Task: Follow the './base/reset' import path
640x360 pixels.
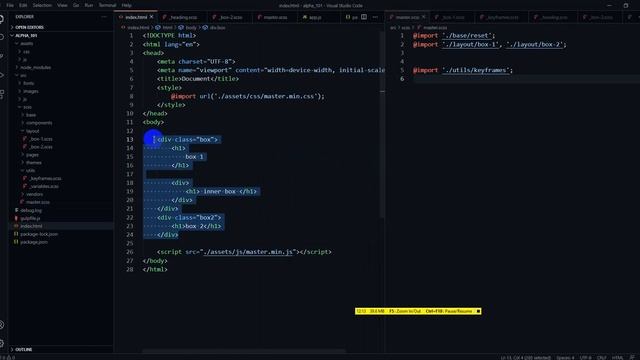Action: pos(467,36)
